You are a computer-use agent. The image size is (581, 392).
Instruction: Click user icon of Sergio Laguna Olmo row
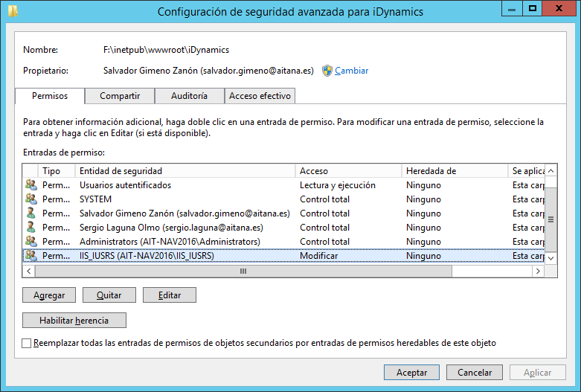point(31,227)
